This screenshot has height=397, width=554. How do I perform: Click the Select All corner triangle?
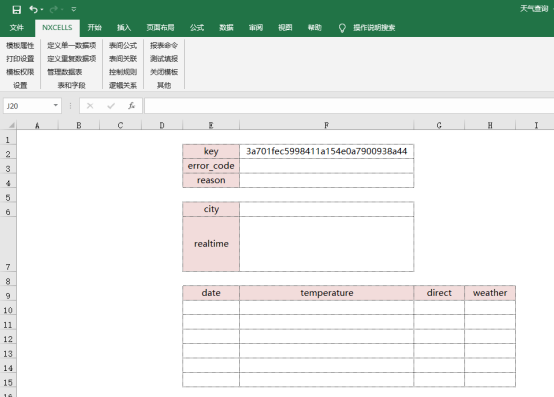tap(11, 125)
